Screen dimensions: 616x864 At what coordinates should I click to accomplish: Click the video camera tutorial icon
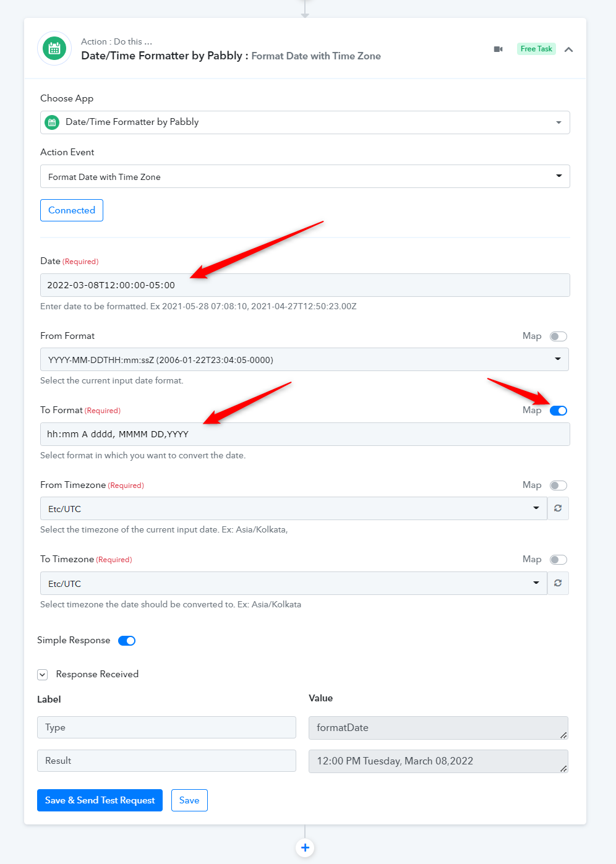point(498,49)
